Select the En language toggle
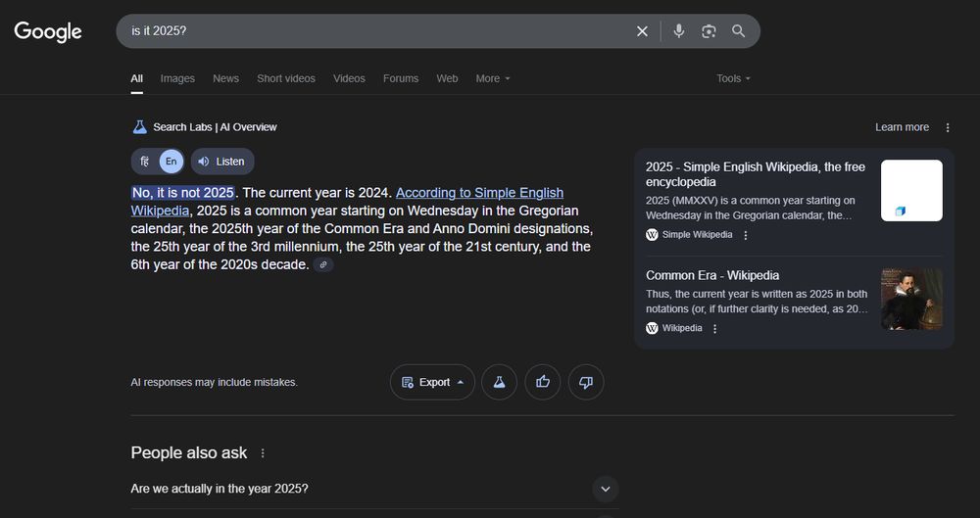This screenshot has width=980, height=518. pyautogui.click(x=171, y=162)
